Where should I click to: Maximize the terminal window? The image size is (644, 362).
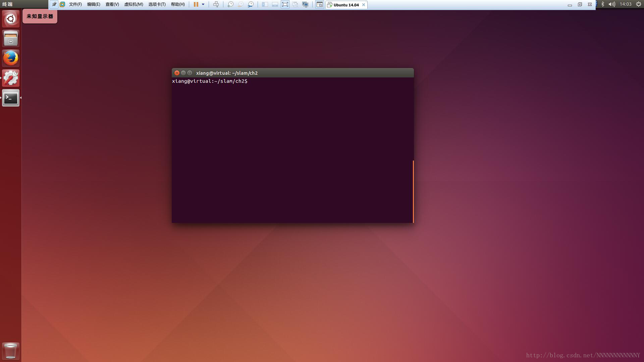click(190, 73)
